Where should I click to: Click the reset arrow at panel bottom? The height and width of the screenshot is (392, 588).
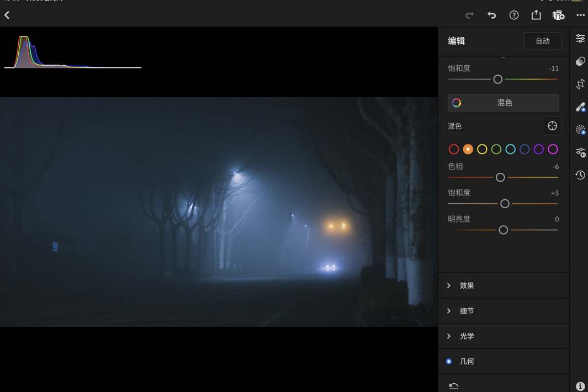pos(454,386)
